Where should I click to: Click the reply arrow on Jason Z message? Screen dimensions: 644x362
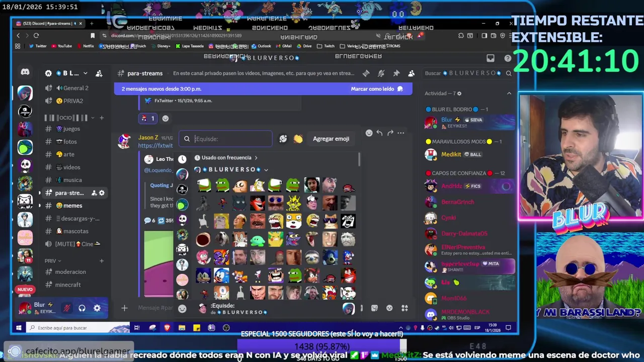click(x=379, y=133)
